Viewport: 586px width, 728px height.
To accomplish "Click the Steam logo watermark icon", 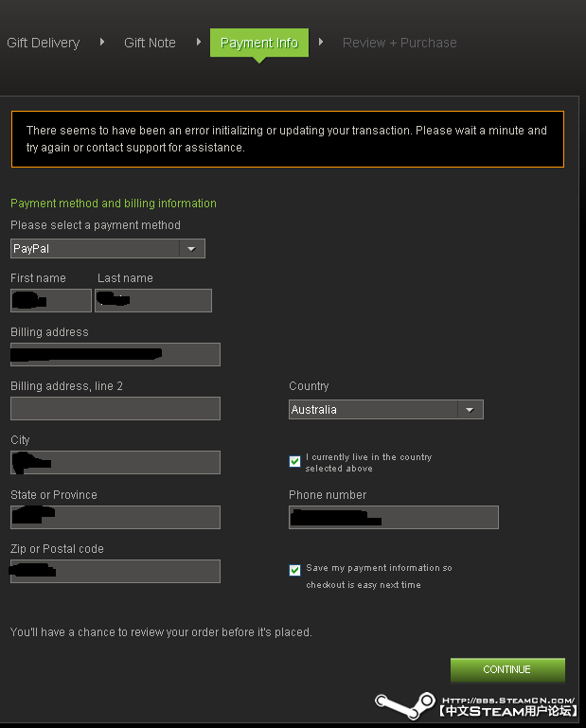I will click(x=405, y=705).
